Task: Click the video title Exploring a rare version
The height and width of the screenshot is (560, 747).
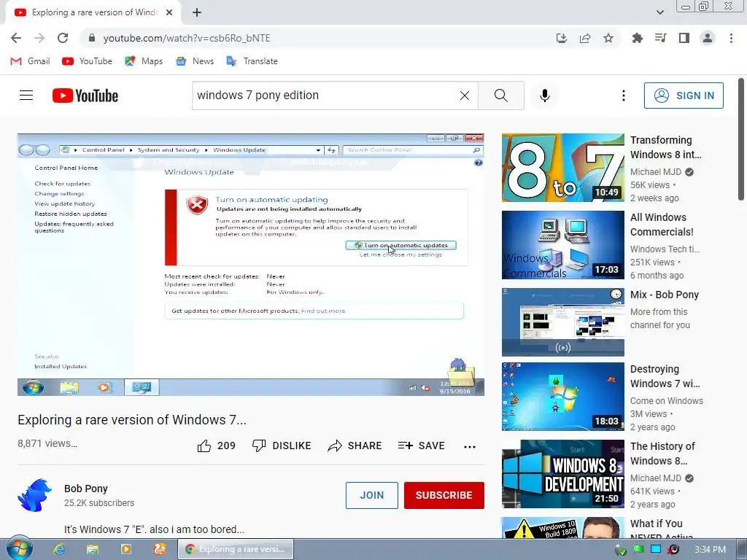Action: [x=132, y=419]
